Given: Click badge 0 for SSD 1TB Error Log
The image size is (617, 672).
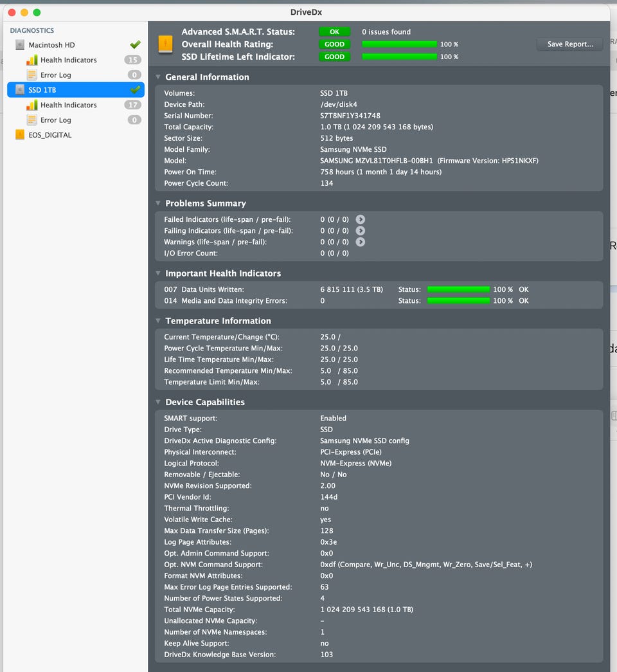Looking at the screenshot, I should tap(134, 120).
